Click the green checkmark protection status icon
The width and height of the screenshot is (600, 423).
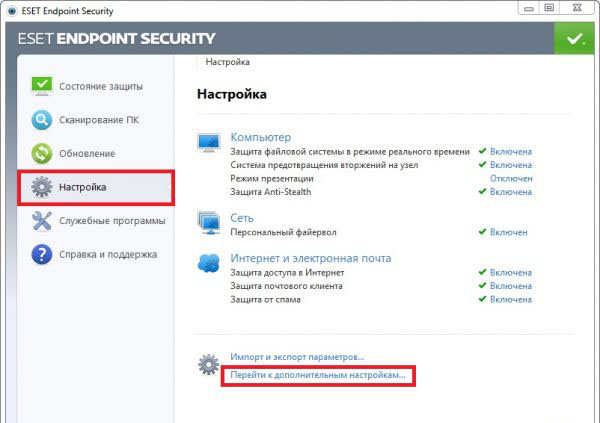pos(574,40)
